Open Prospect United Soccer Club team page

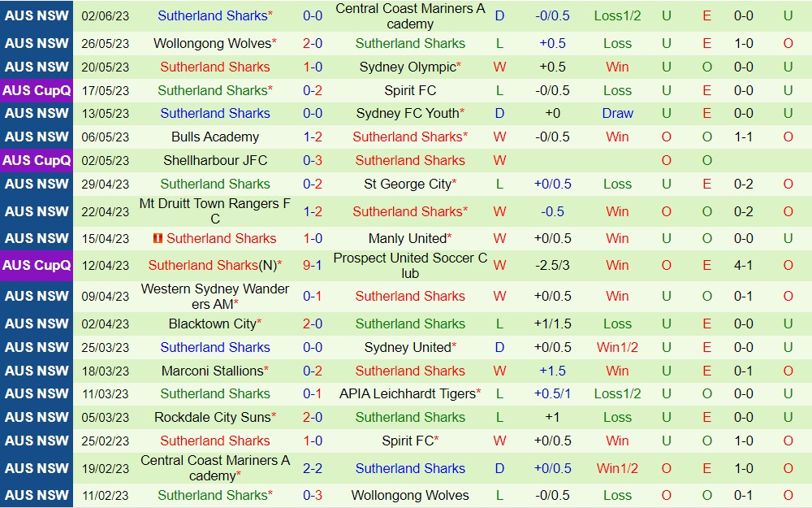click(410, 265)
